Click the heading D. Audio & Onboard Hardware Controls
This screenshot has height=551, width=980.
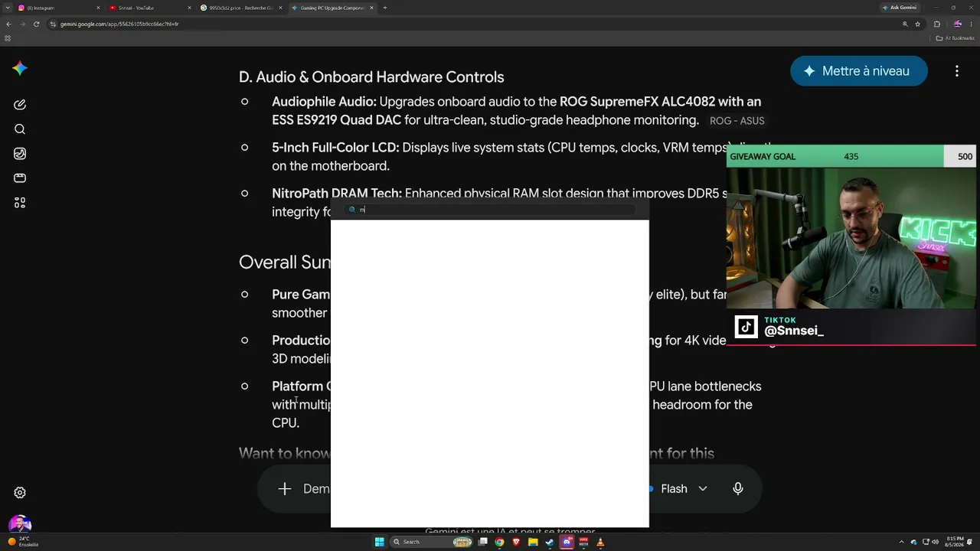(x=371, y=77)
